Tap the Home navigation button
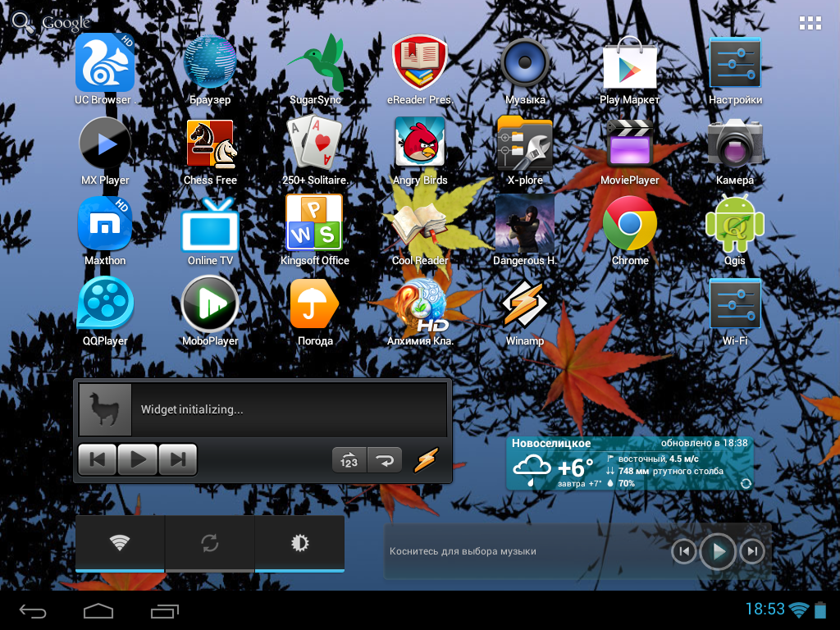This screenshot has width=840, height=630. click(98, 610)
